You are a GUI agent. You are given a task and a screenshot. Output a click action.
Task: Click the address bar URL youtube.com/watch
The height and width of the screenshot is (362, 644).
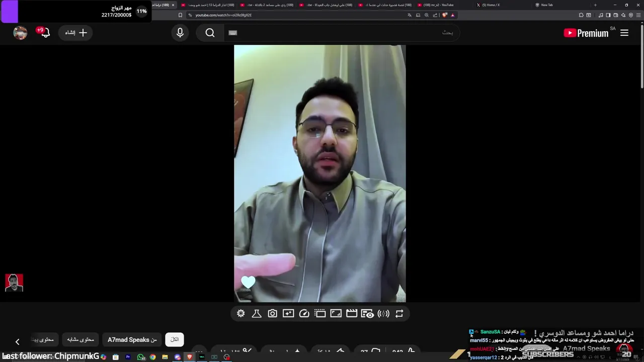pos(223,15)
